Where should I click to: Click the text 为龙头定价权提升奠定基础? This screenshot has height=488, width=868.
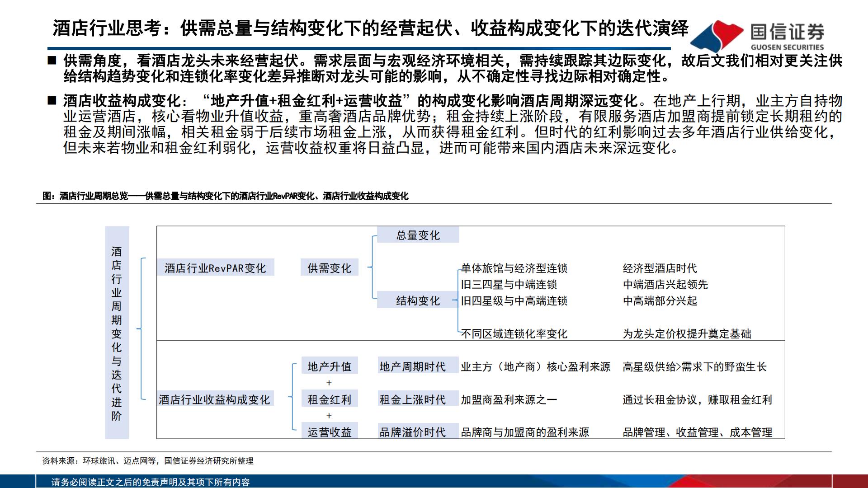point(687,333)
